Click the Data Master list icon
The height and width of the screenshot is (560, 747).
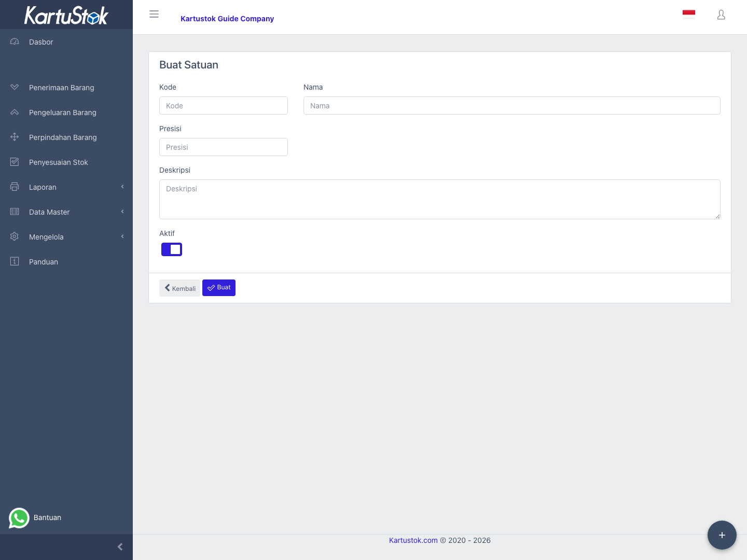coord(15,212)
